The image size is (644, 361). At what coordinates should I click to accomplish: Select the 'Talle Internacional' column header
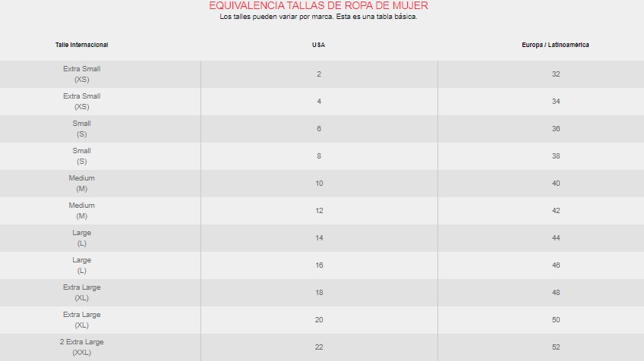click(x=82, y=45)
